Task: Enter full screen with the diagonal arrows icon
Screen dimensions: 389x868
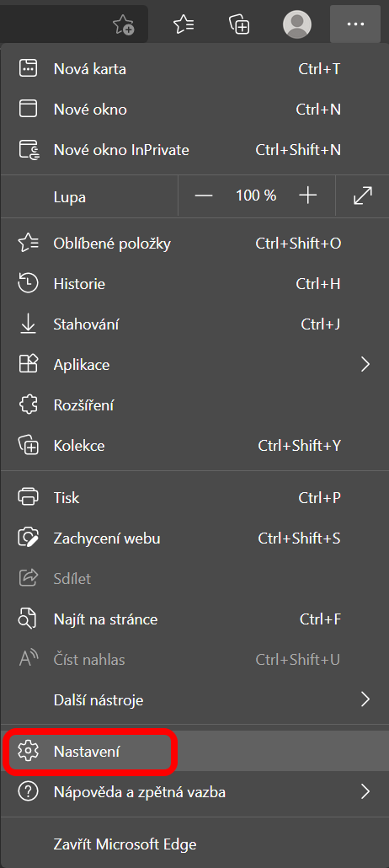Action: (362, 196)
